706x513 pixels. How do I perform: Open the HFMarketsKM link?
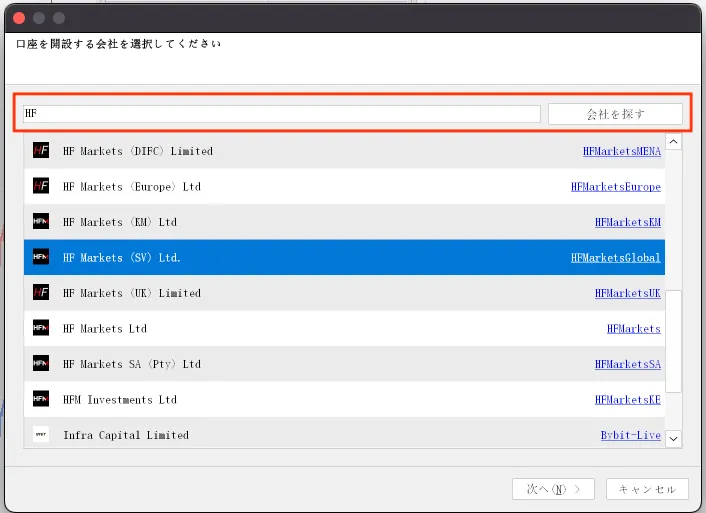tap(628, 222)
